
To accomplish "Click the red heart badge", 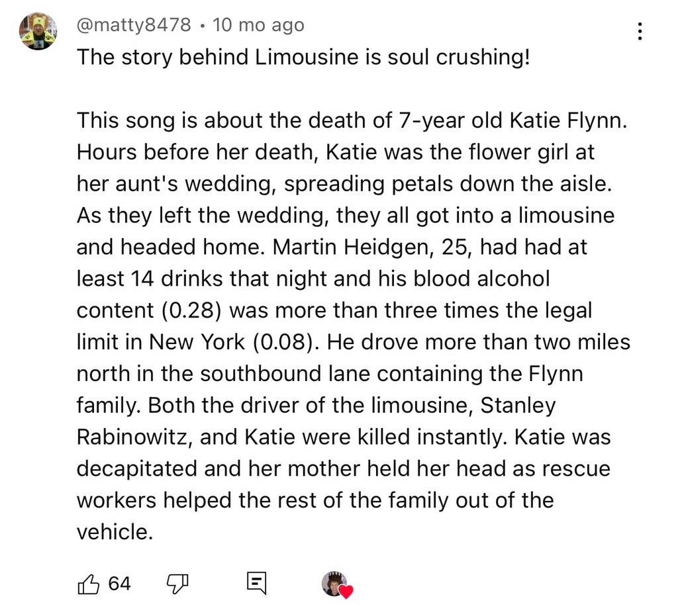I will [346, 591].
